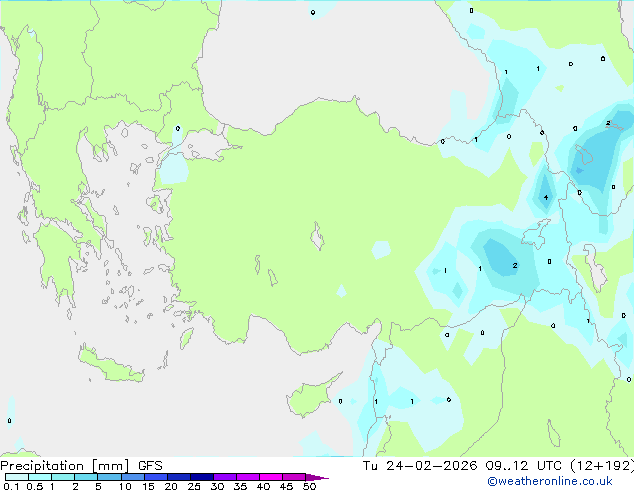This screenshot has height=490, width=634.
Task: Choose the 25–30 mm navy legend swatch
Action: click(201, 477)
